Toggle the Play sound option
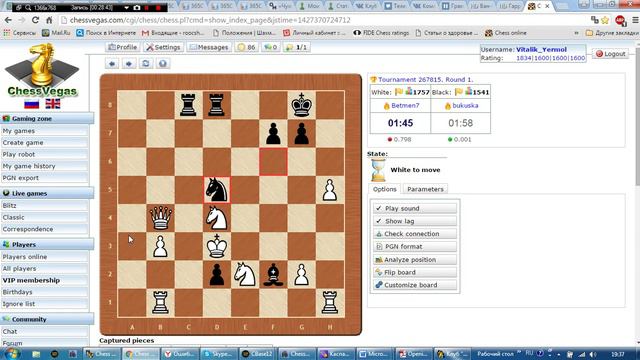Image resolution: width=640 pixels, height=360 pixels. (415, 208)
